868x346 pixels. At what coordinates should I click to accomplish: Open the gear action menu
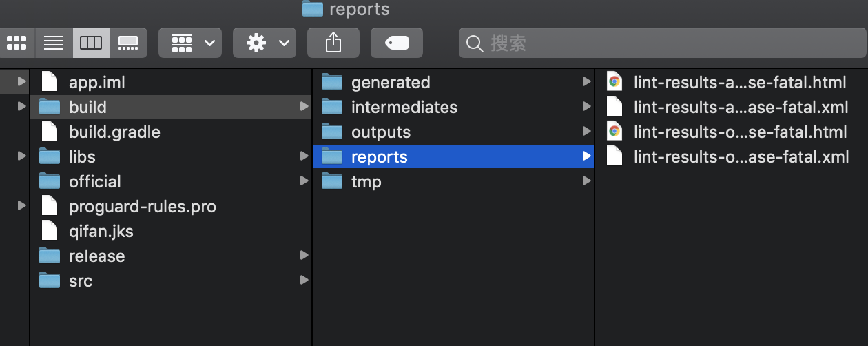click(265, 43)
